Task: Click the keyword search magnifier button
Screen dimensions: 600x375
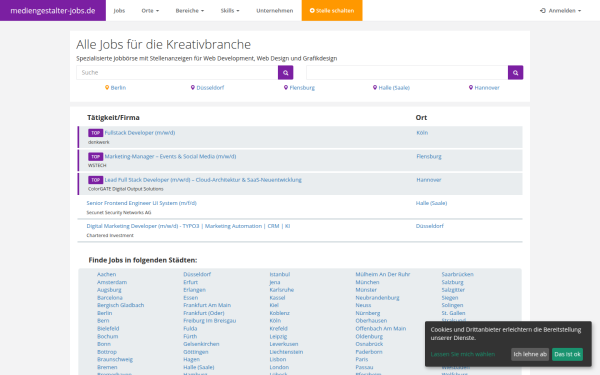Action: 285,73
